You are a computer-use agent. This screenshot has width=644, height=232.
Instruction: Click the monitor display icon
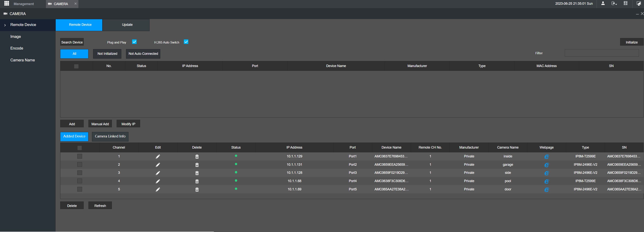point(639,4)
